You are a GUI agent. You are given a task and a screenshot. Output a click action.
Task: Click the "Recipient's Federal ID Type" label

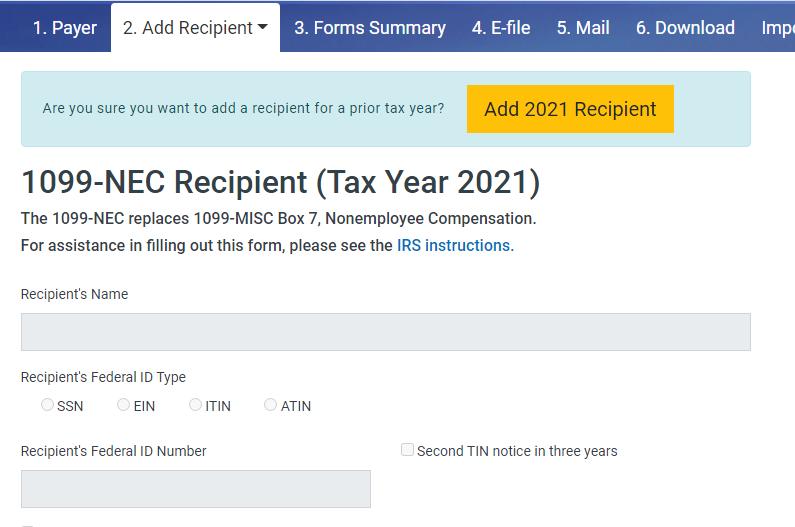[103, 377]
